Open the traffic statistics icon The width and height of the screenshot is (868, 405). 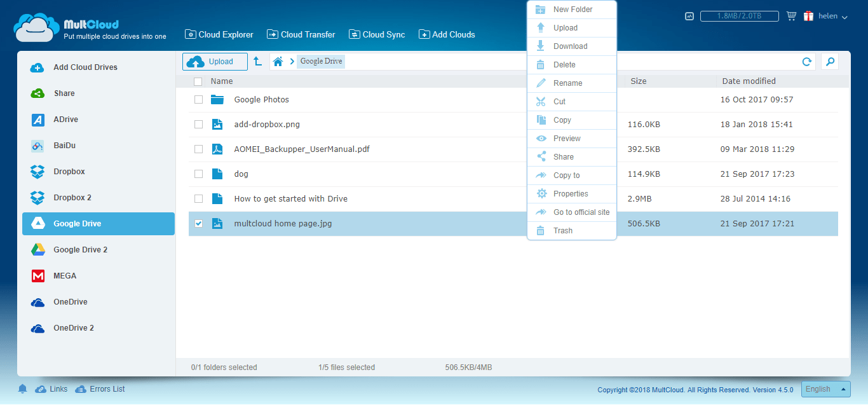point(689,16)
